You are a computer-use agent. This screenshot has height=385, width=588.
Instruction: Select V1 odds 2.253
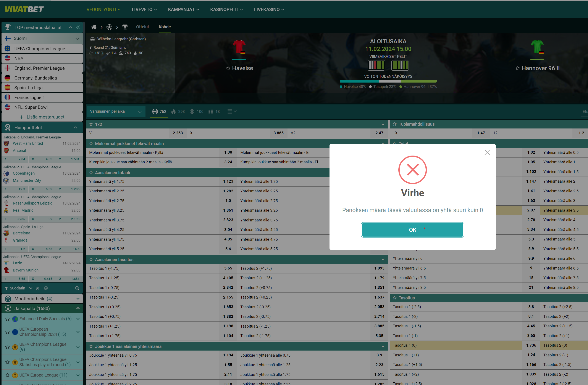point(178,133)
